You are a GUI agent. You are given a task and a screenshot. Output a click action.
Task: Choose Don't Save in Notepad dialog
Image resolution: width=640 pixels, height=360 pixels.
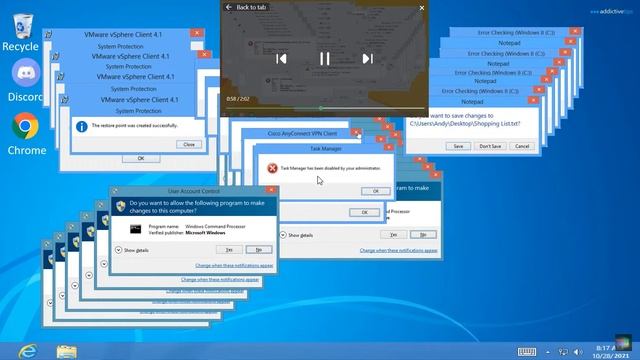tap(490, 146)
